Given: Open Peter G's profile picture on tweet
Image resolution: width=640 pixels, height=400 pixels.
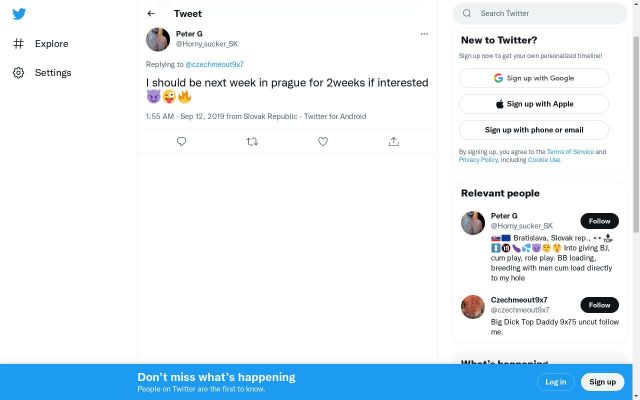Looking at the screenshot, I should point(158,39).
